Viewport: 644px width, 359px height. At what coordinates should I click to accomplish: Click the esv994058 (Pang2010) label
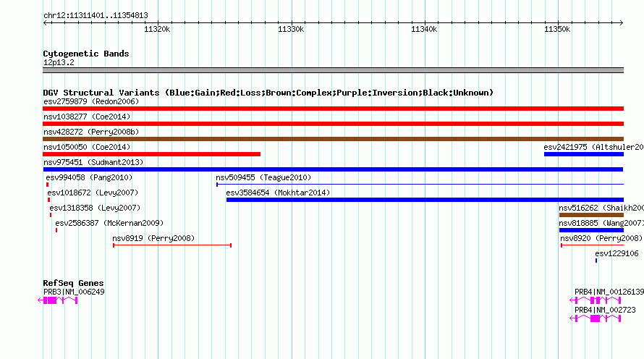(x=89, y=177)
